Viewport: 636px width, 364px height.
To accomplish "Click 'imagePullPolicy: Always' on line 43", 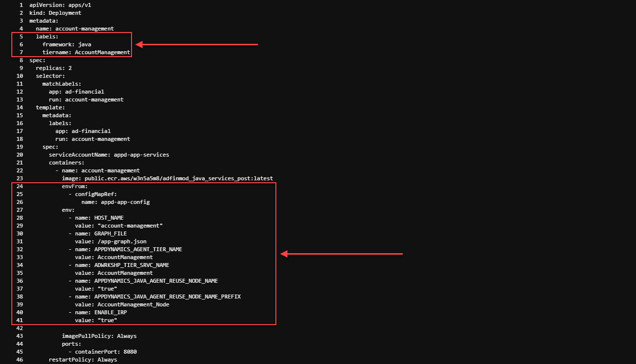I will tap(99, 336).
